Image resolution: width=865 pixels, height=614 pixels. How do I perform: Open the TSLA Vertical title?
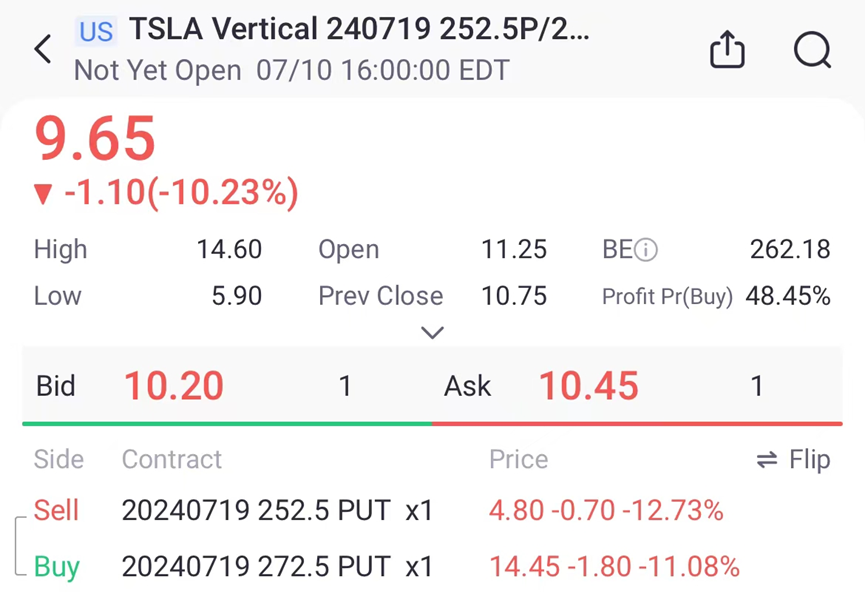coord(359,30)
